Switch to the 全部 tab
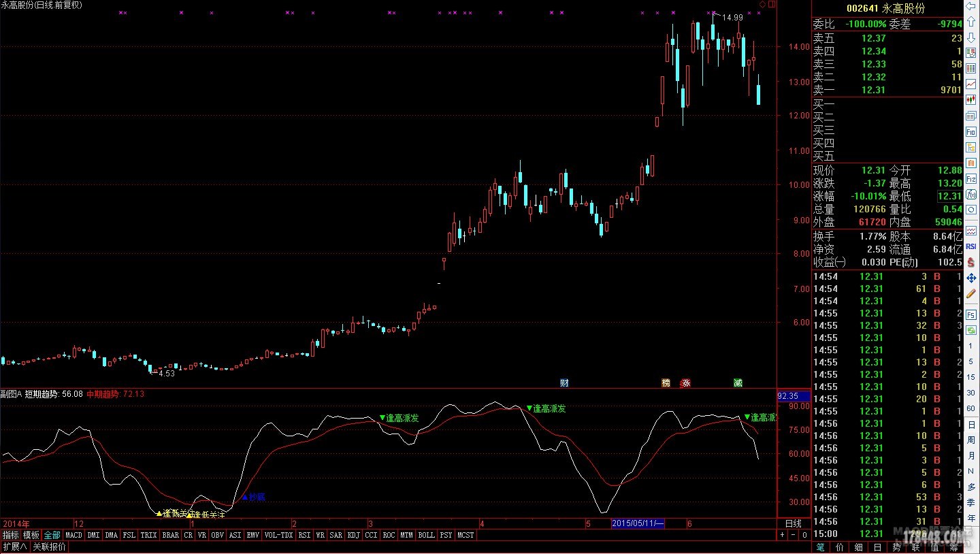The width and height of the screenshot is (980, 554). (x=52, y=535)
